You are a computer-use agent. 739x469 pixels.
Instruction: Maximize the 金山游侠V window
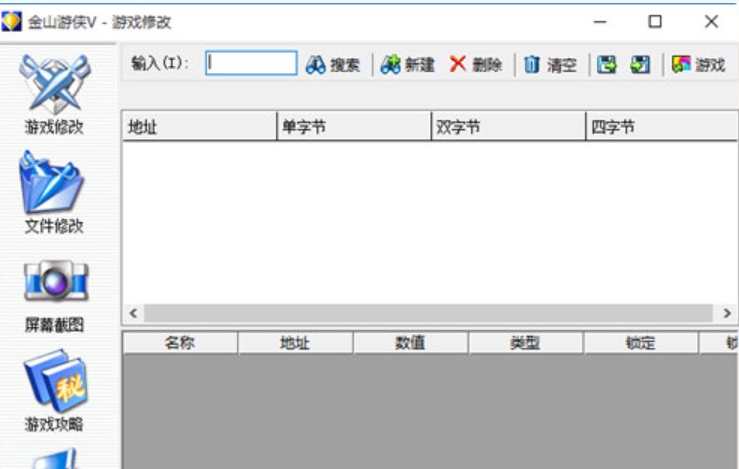tap(655, 22)
